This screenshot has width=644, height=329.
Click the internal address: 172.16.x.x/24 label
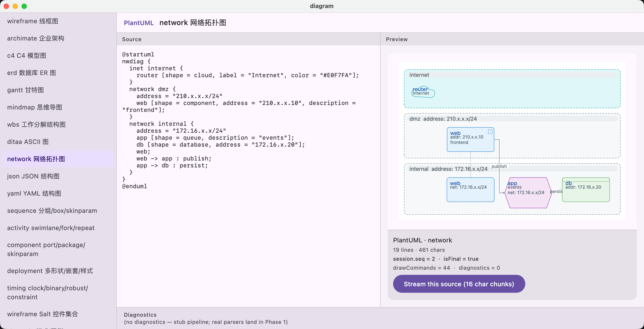point(449,169)
